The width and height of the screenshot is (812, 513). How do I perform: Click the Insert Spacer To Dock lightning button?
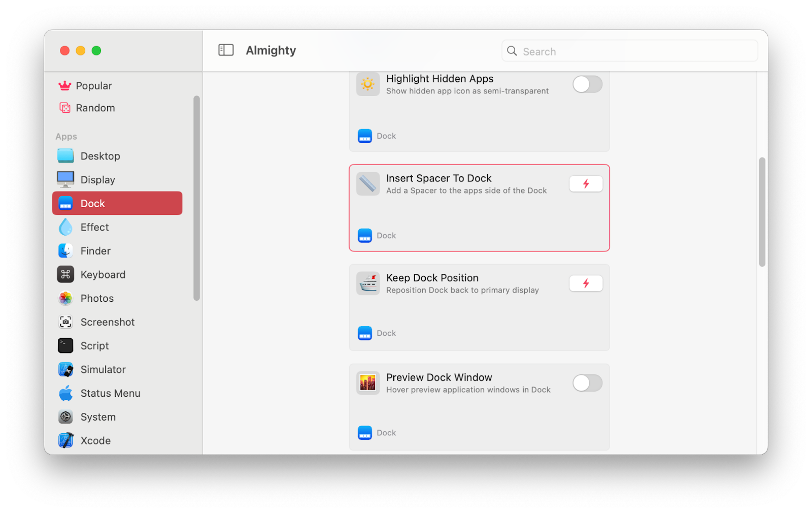586,183
